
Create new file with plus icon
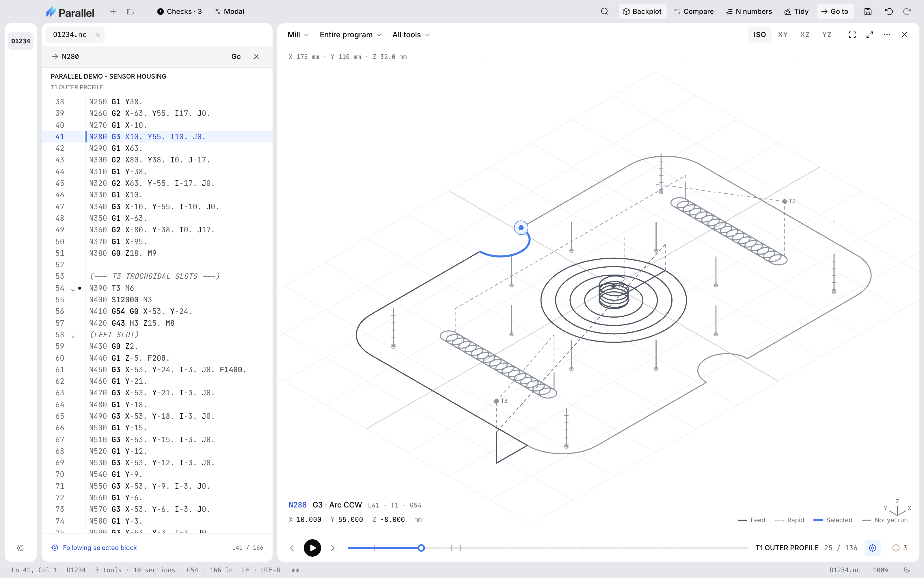click(113, 12)
